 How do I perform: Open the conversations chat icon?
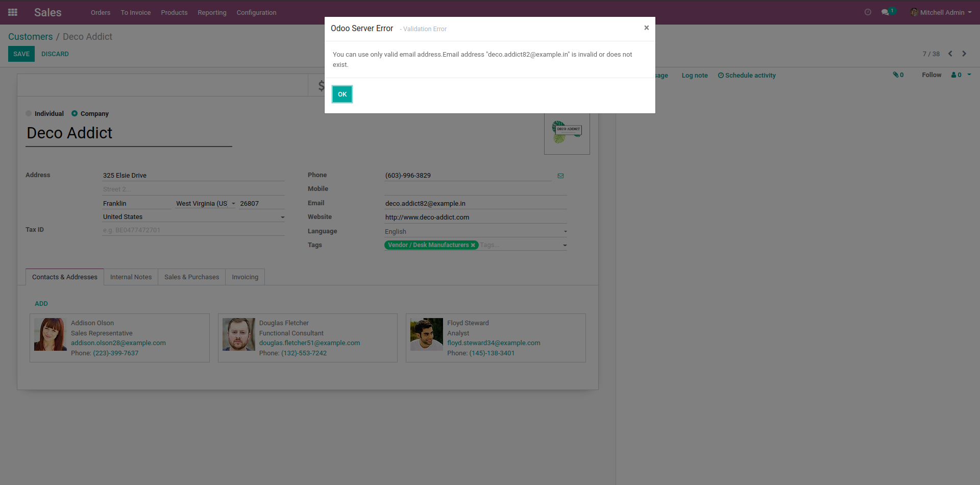tap(886, 12)
